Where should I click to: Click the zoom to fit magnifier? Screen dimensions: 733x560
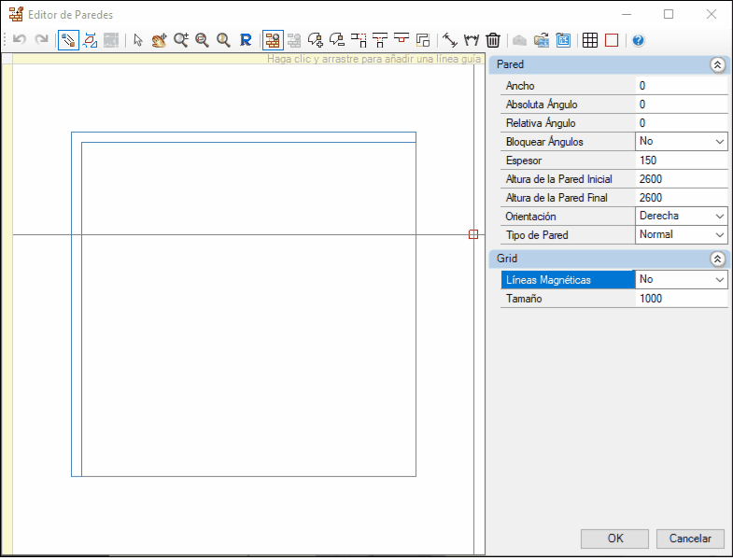(x=223, y=40)
